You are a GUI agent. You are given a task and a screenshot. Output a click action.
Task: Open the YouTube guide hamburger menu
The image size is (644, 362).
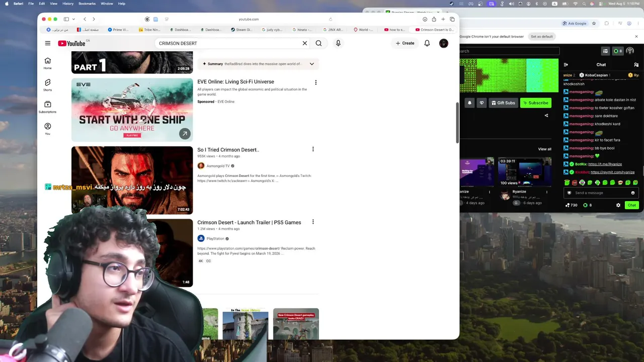click(47, 43)
